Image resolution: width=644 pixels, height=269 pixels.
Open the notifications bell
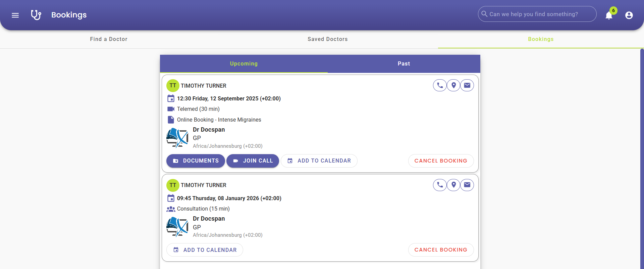tap(609, 15)
